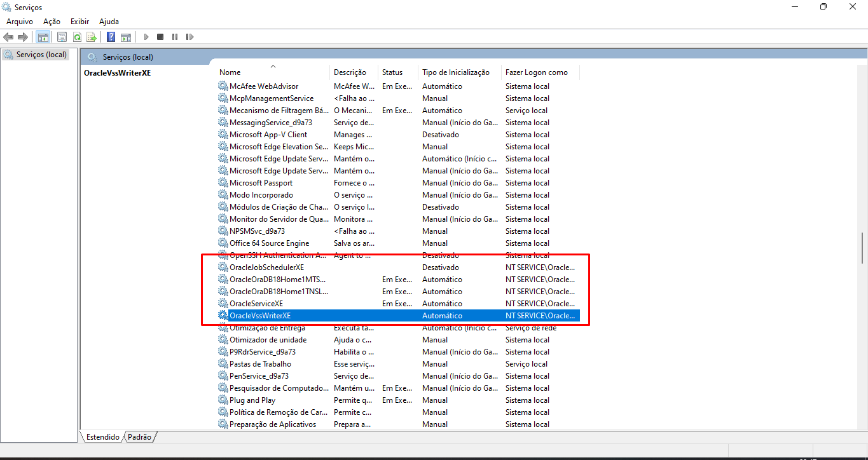Sort by Fazer Logon como column header
The height and width of the screenshot is (460, 868).
point(541,72)
